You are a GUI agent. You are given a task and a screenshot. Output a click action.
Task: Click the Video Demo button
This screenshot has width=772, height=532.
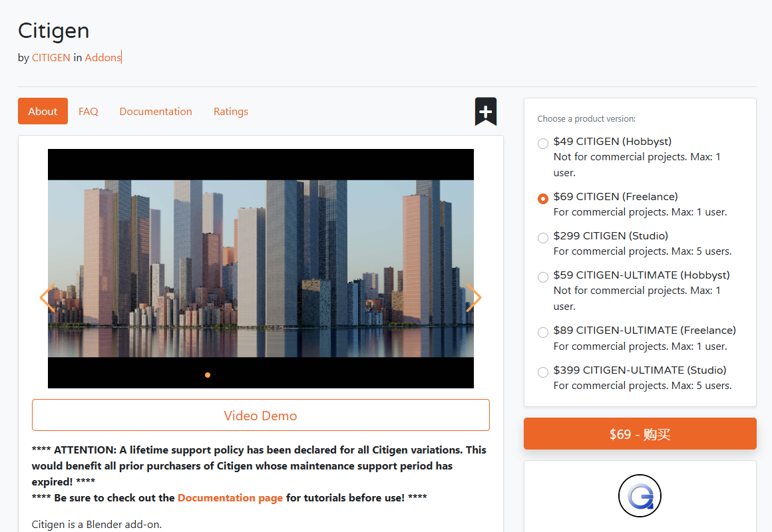tap(261, 415)
